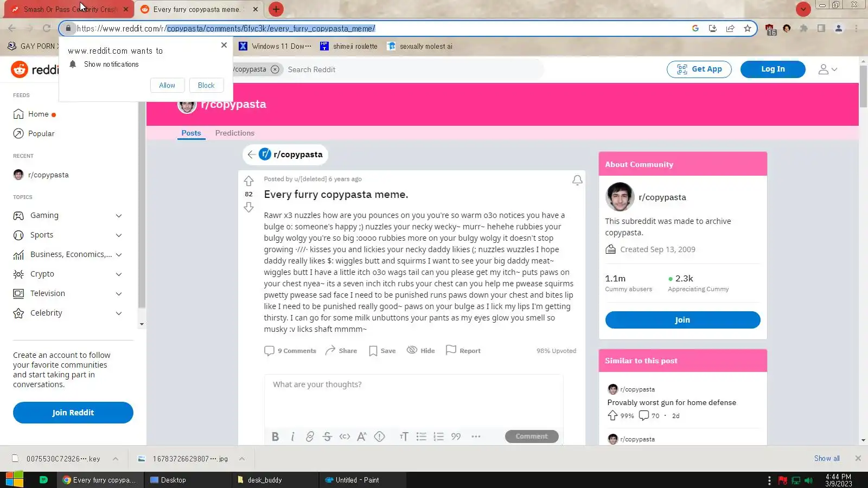Open Provably worst gun for home defense
This screenshot has height=488, width=868.
[672, 402]
